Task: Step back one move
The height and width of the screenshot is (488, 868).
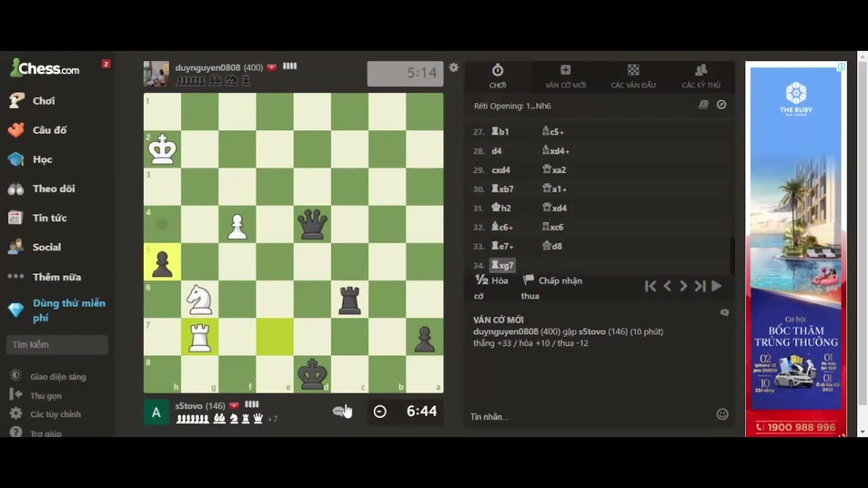Action: point(667,286)
